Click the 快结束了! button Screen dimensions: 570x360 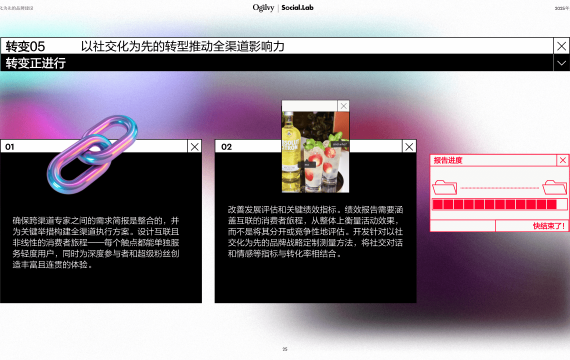point(532,226)
